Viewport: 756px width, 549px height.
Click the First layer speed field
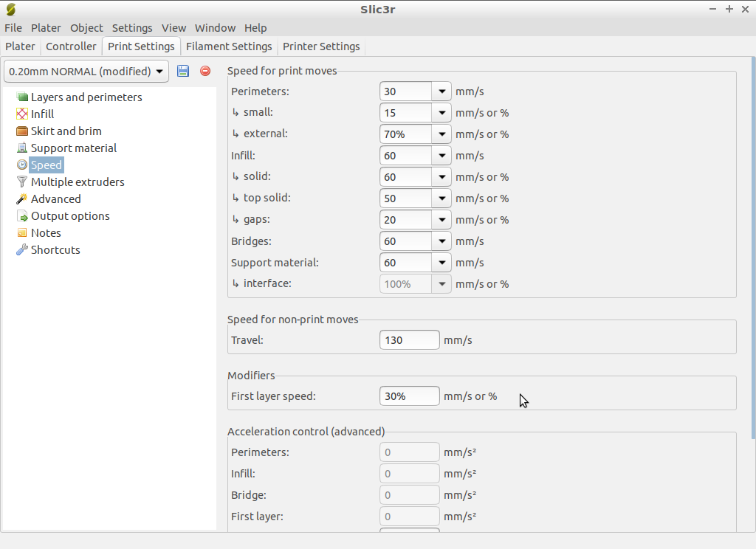pyautogui.click(x=409, y=396)
